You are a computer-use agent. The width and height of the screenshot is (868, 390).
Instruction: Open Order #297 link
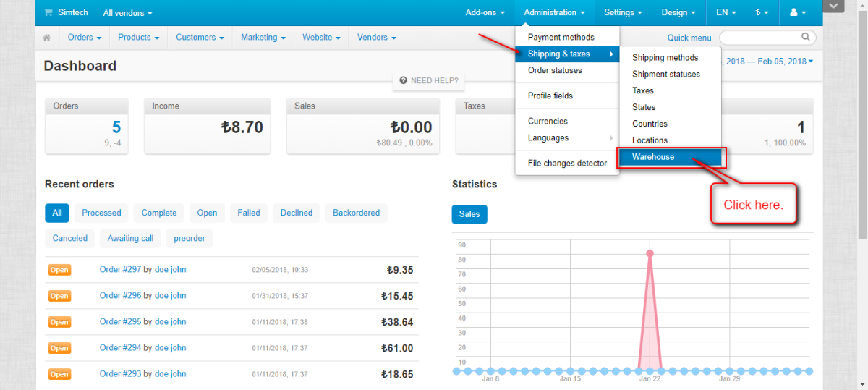tap(120, 269)
